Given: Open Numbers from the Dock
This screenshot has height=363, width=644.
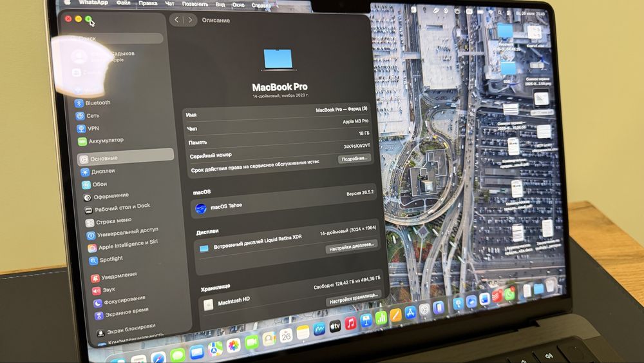Looking at the screenshot, I should point(381,318).
